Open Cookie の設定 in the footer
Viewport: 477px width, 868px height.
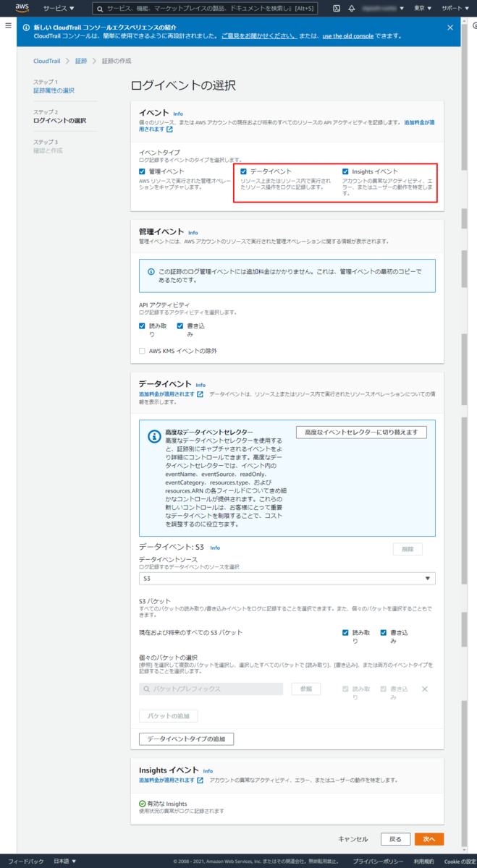[x=460, y=861]
